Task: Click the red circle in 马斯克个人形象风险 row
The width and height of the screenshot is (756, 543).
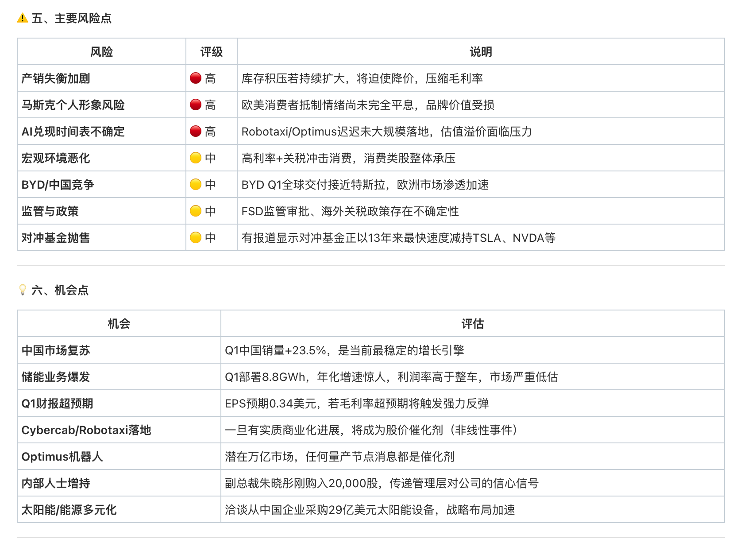Action: [196, 105]
